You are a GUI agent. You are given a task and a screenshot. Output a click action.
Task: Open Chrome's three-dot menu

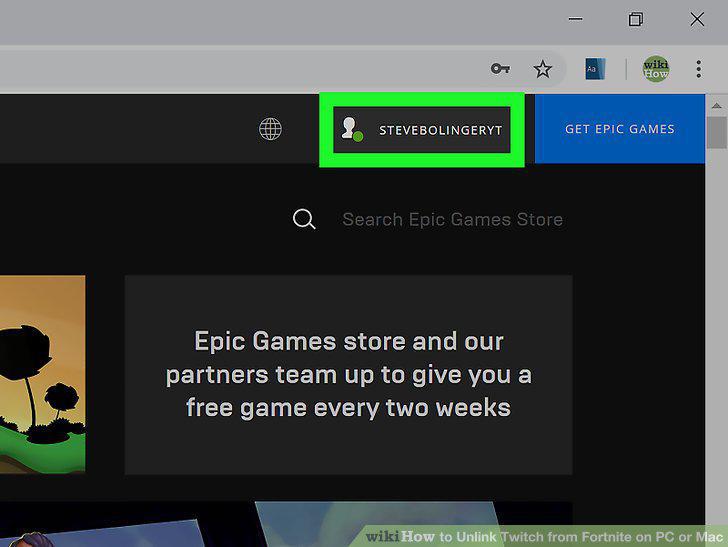coord(698,69)
